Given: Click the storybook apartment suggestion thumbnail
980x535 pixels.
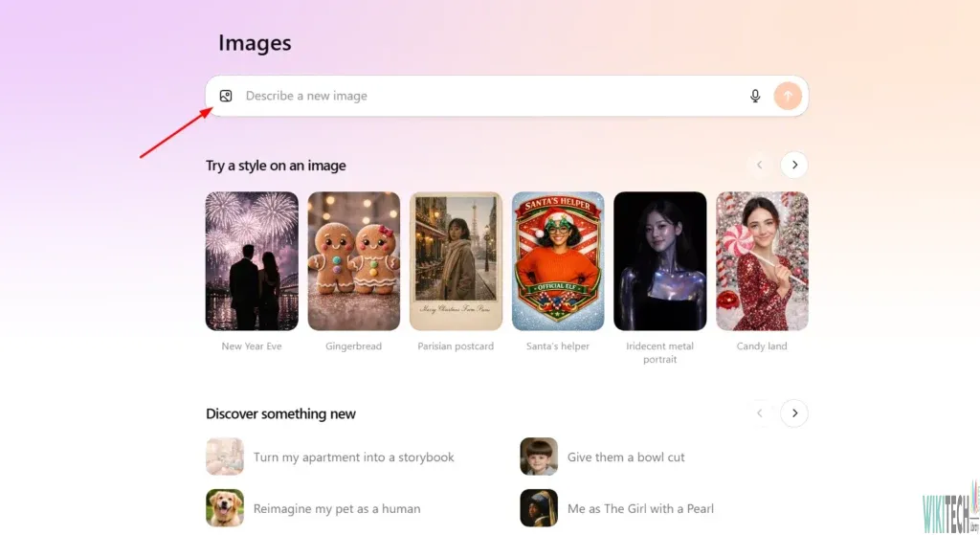Looking at the screenshot, I should [x=225, y=457].
